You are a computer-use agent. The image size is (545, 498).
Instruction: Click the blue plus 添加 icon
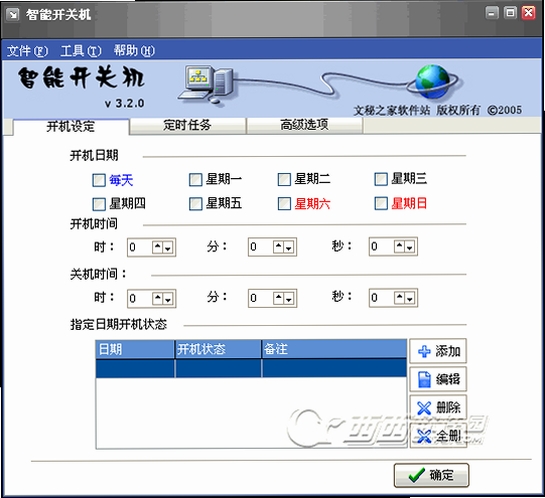point(424,351)
